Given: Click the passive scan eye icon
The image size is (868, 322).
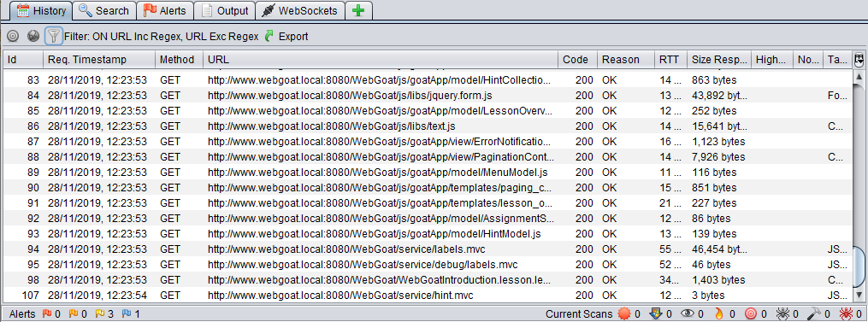Looking at the screenshot, I should point(687,314).
